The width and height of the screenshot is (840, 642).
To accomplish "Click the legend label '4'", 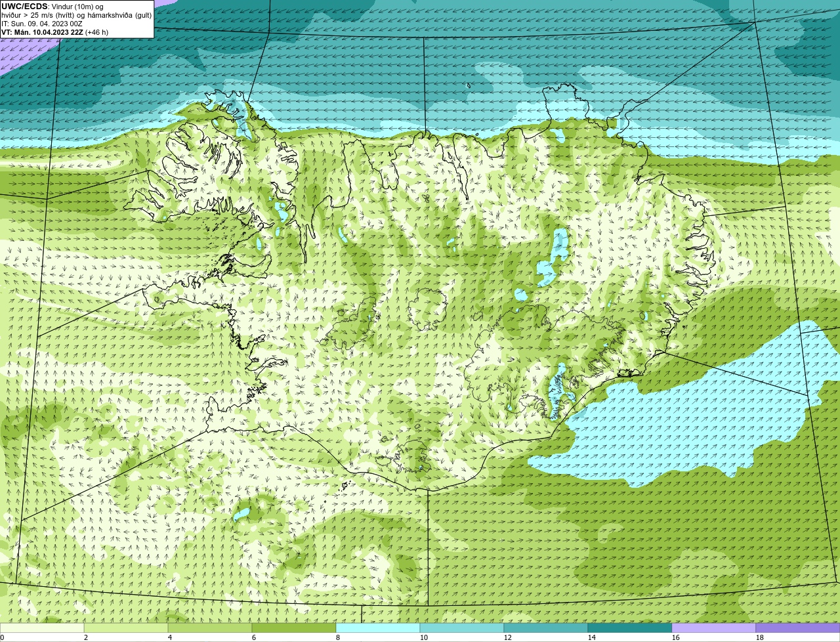I will pos(170,637).
